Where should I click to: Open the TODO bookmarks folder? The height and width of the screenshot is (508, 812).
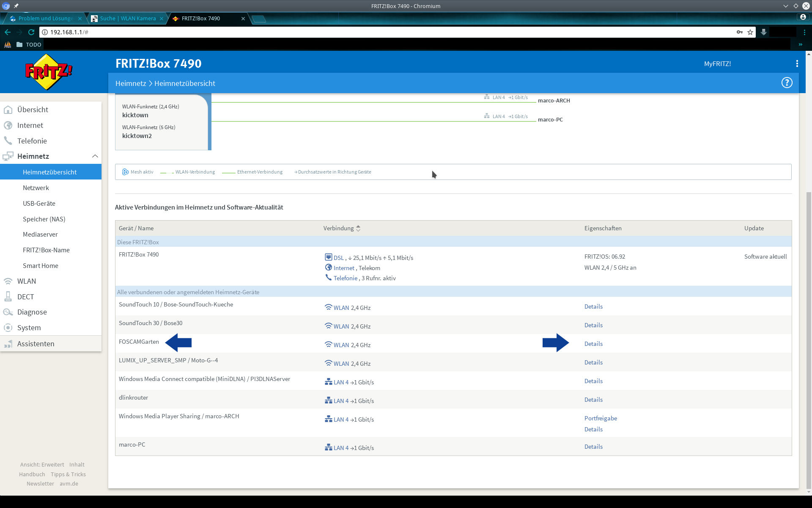pyautogui.click(x=29, y=44)
